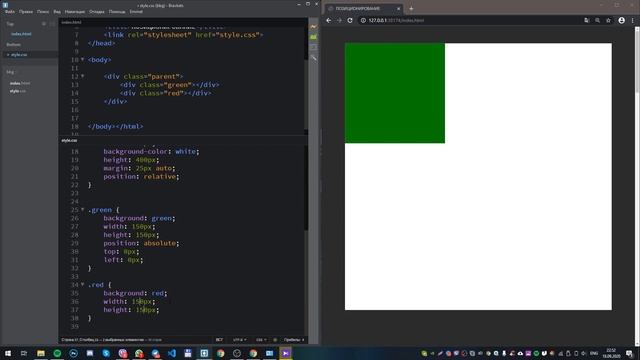Image resolution: width=640 pixels, height=360 pixels.
Task: Click green square in browser page
Action: tap(395, 93)
